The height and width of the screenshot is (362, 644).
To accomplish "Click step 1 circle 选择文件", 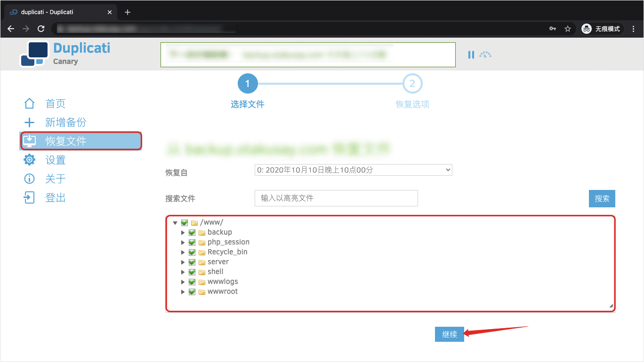I will (x=248, y=84).
